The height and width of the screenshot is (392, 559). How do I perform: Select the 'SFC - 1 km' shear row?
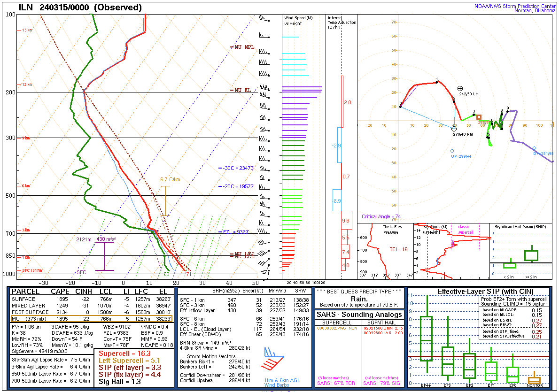click(x=244, y=300)
